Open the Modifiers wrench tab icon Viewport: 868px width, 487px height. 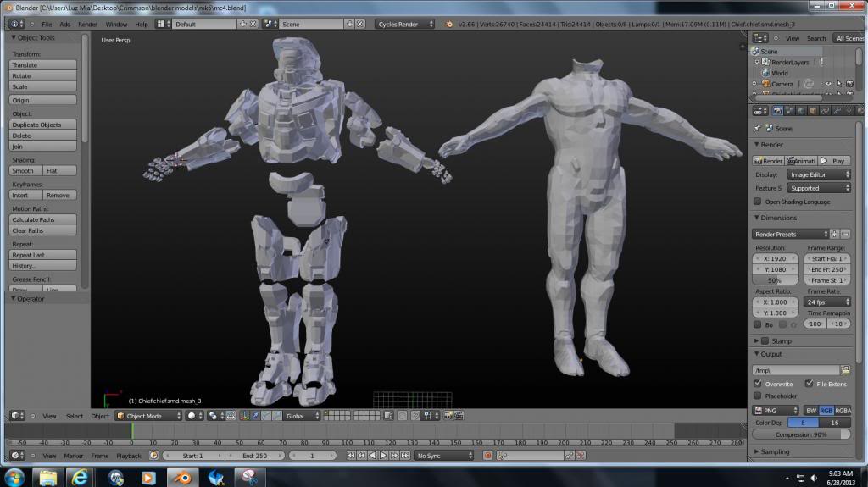coord(837,111)
